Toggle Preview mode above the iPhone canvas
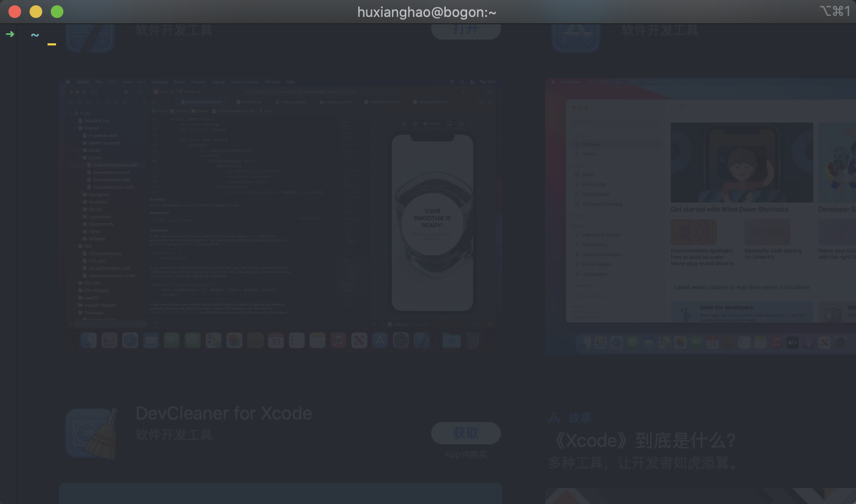This screenshot has width=856, height=504. (x=432, y=123)
